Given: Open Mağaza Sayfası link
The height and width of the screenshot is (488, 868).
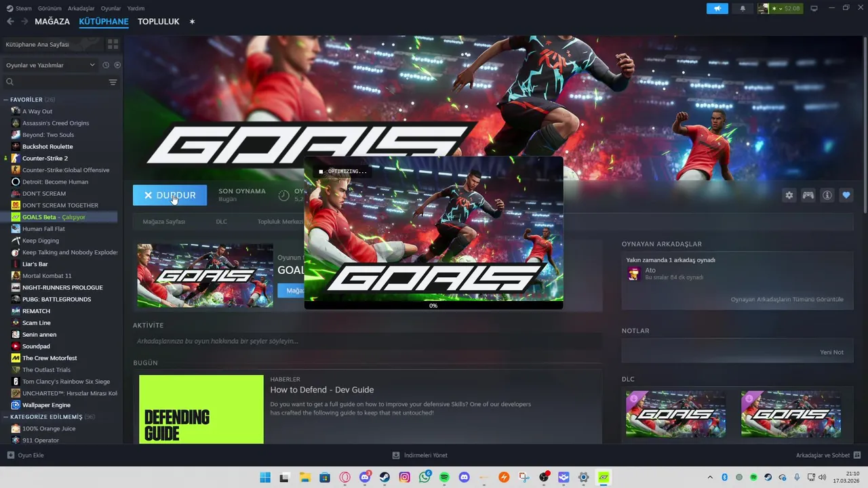Looking at the screenshot, I should pyautogui.click(x=163, y=222).
